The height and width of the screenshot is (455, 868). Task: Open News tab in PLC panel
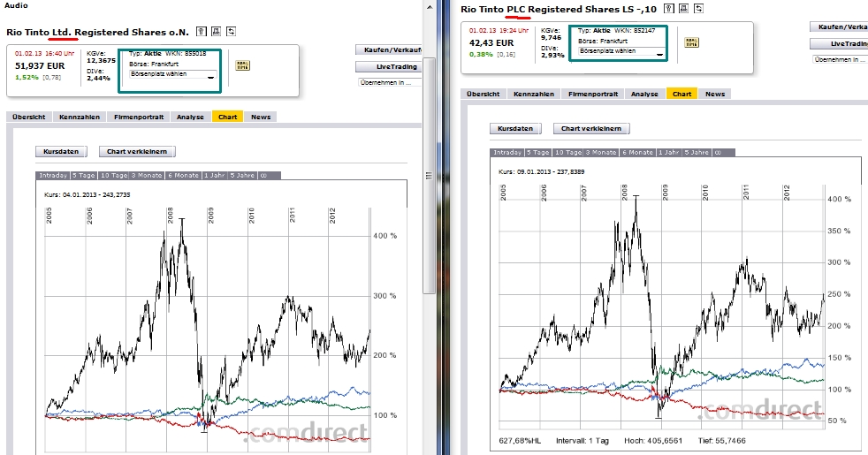pos(715,94)
